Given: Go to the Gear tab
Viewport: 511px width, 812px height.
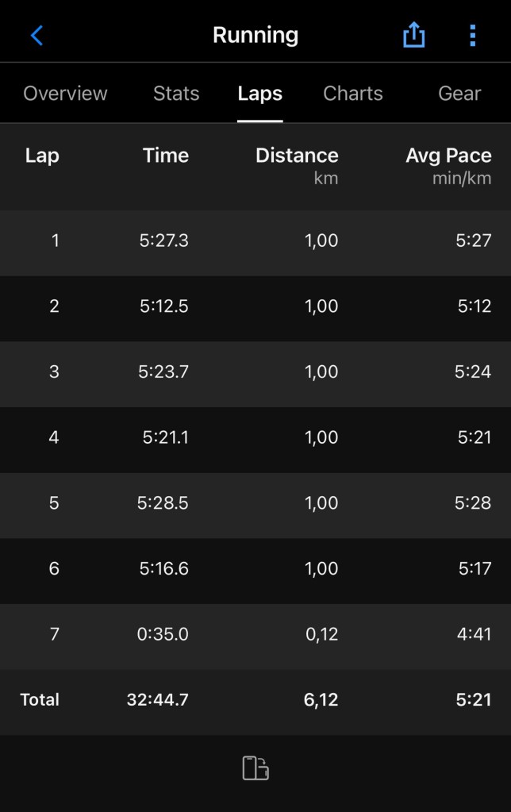Looking at the screenshot, I should 459,94.
